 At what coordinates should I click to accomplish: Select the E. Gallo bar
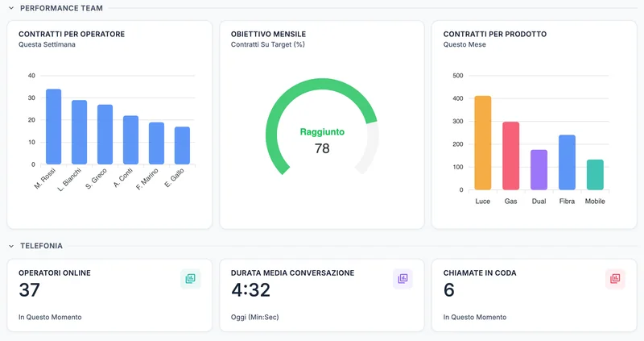[x=183, y=146]
